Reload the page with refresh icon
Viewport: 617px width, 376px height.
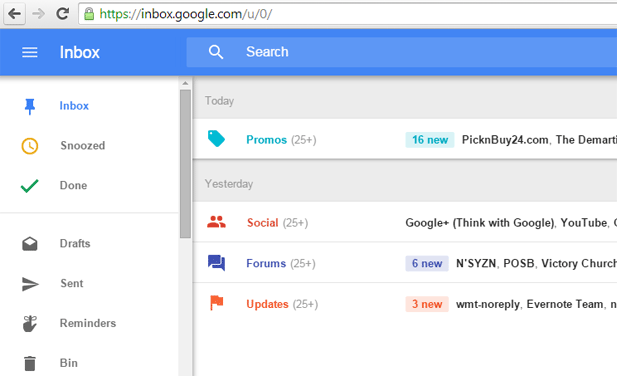pos(63,14)
